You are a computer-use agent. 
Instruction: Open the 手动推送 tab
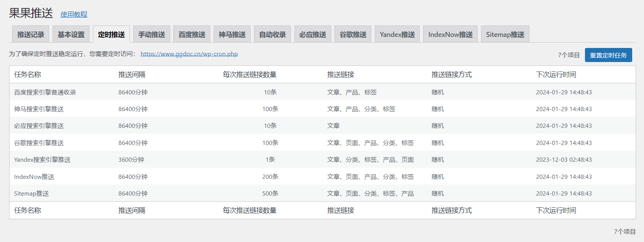(152, 34)
